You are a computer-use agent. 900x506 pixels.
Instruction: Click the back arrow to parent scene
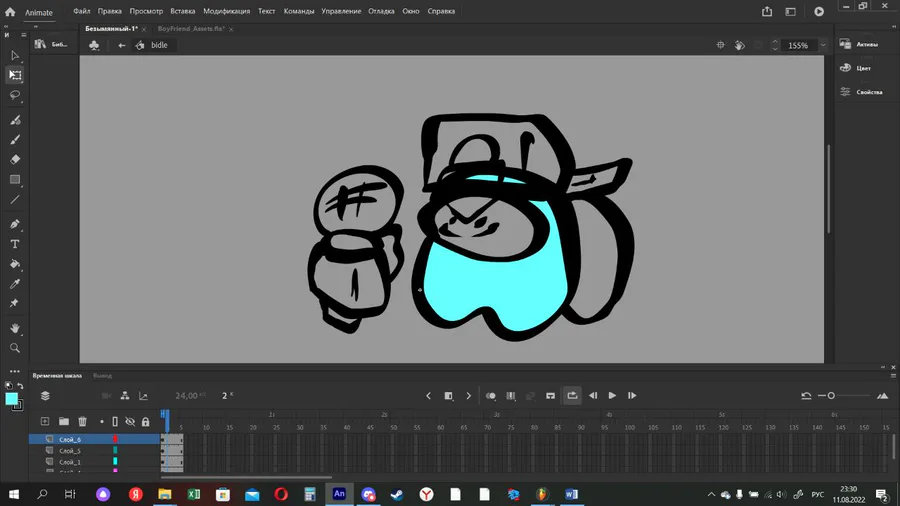pyautogui.click(x=122, y=45)
